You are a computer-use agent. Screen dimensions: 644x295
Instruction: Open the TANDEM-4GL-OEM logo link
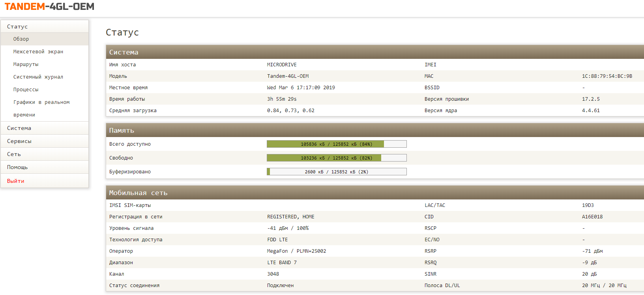49,6
